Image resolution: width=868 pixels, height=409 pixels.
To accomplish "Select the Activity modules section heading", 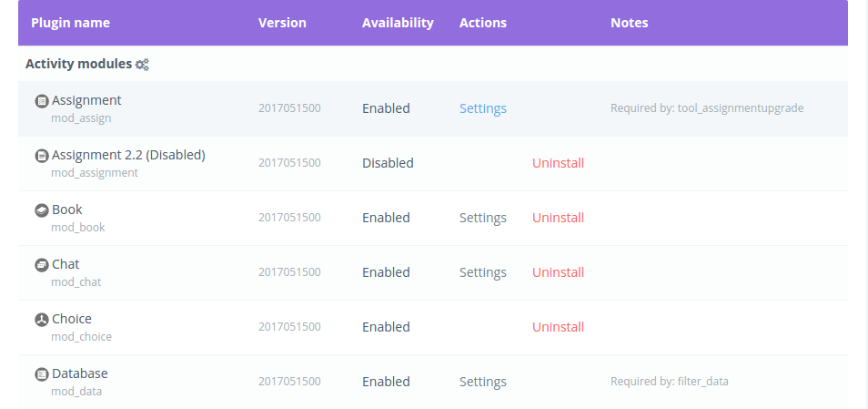I will tap(78, 64).
